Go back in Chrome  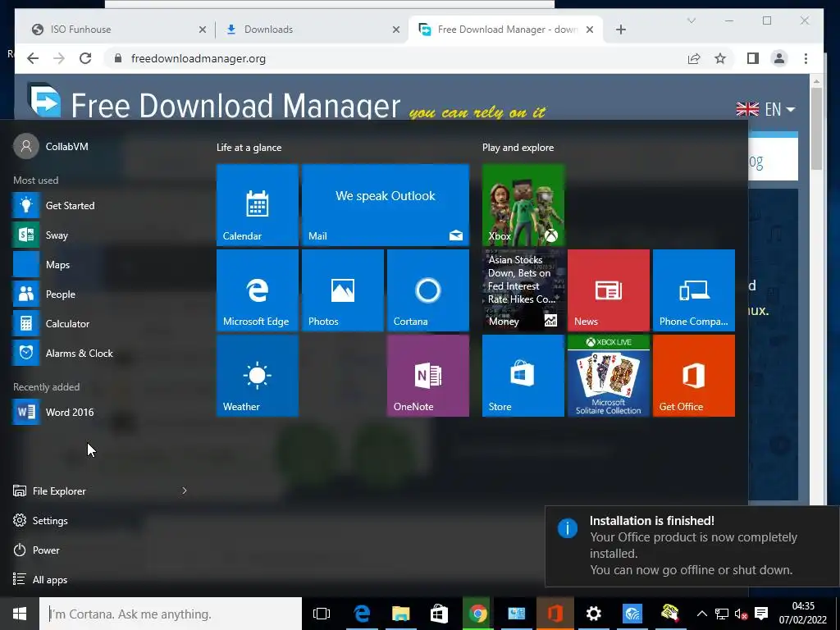33,58
